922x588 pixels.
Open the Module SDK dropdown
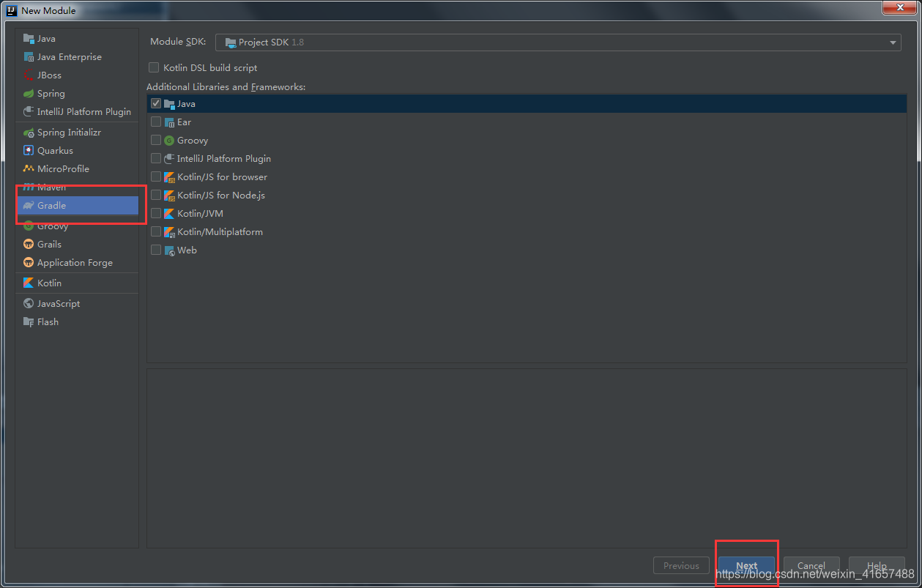pos(558,42)
